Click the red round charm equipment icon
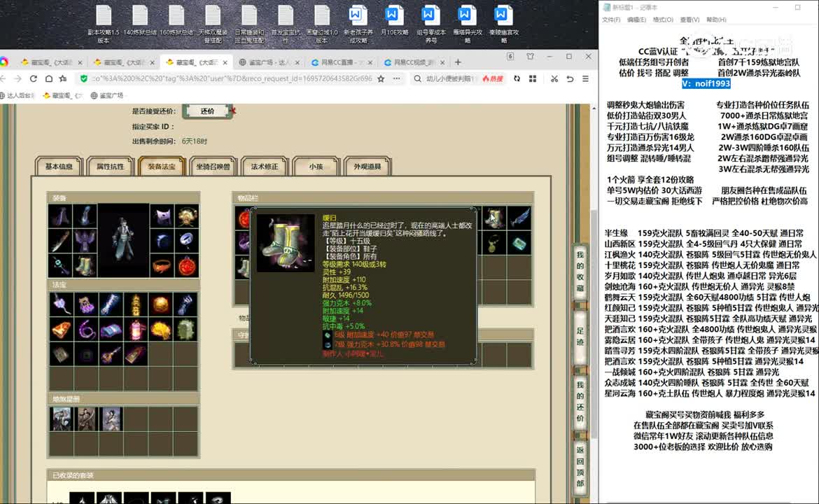This screenshot has height=504, width=819. [x=187, y=266]
